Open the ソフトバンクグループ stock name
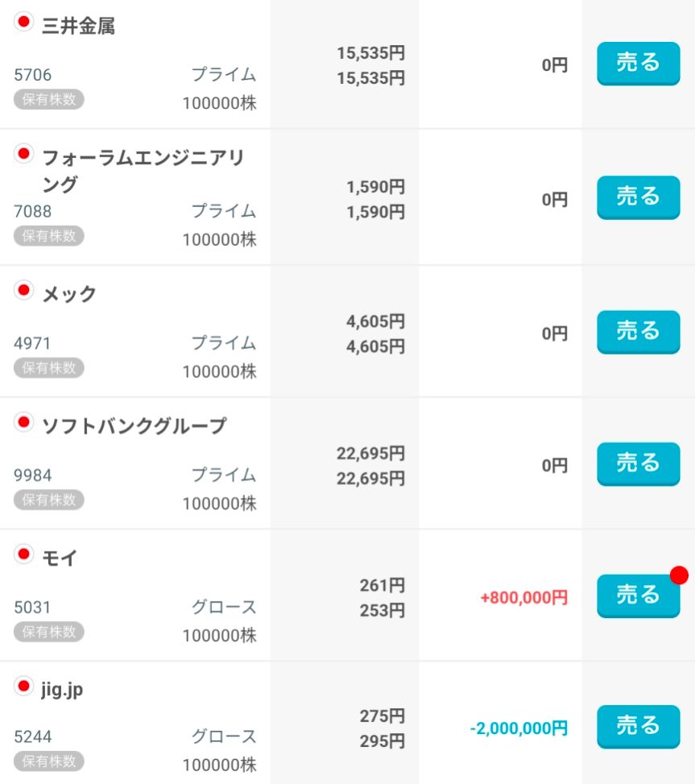This screenshot has width=695, height=784. click(134, 425)
